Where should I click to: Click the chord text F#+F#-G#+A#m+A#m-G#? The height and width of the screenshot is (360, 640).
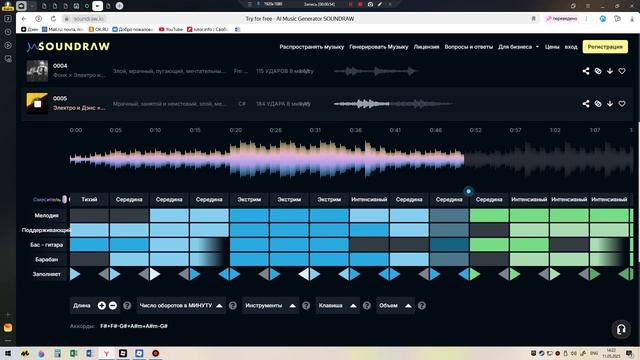(x=134, y=326)
